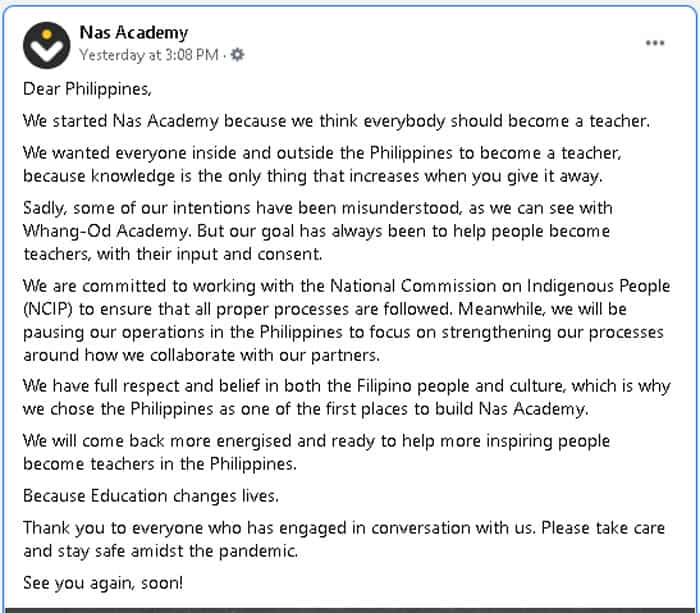Open the Nas Academy profile avatar
The image size is (700, 613).
46,45
